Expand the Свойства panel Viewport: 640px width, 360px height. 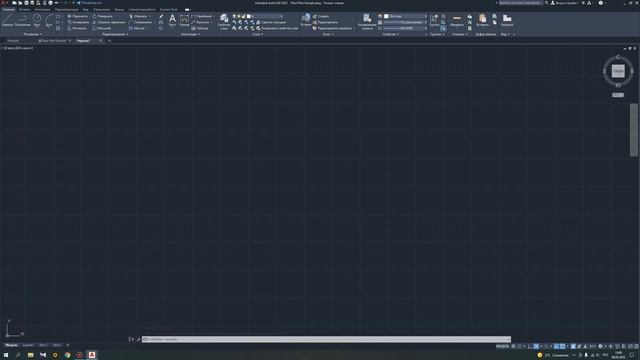tap(391, 34)
